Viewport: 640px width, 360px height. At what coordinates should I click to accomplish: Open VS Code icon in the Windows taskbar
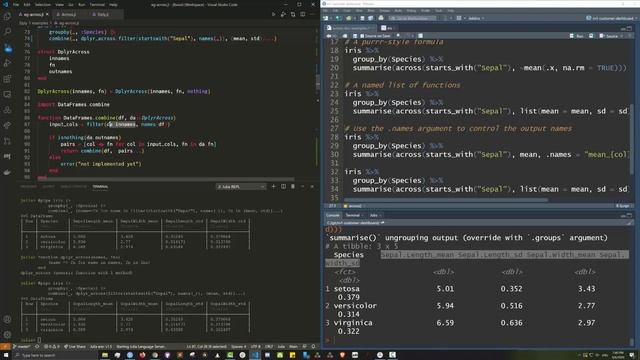(255, 355)
